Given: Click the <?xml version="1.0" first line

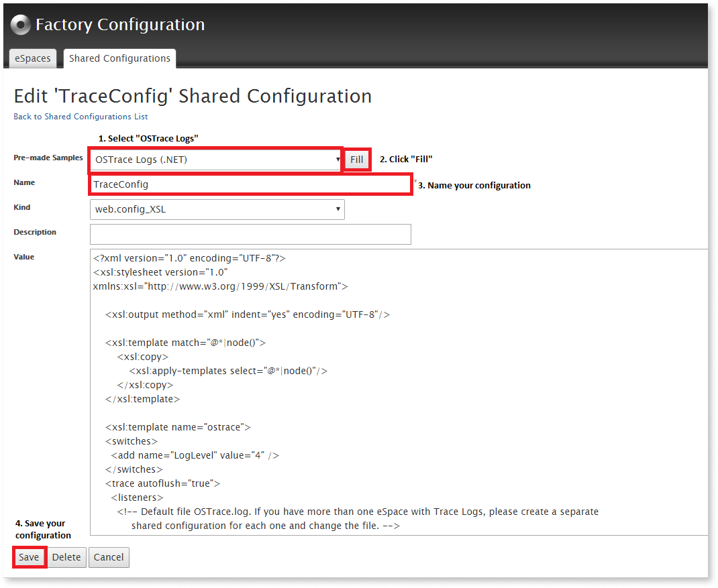Looking at the screenshot, I should 189,259.
